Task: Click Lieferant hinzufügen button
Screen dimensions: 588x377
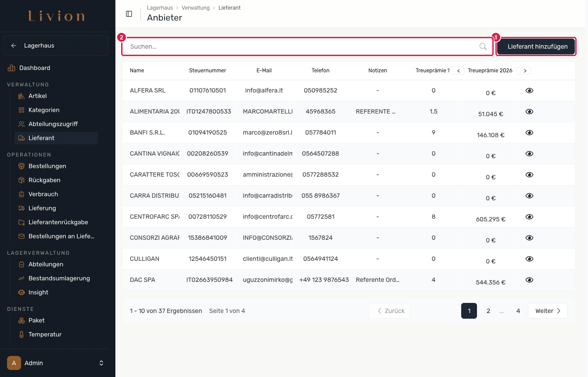Action: [x=538, y=46]
